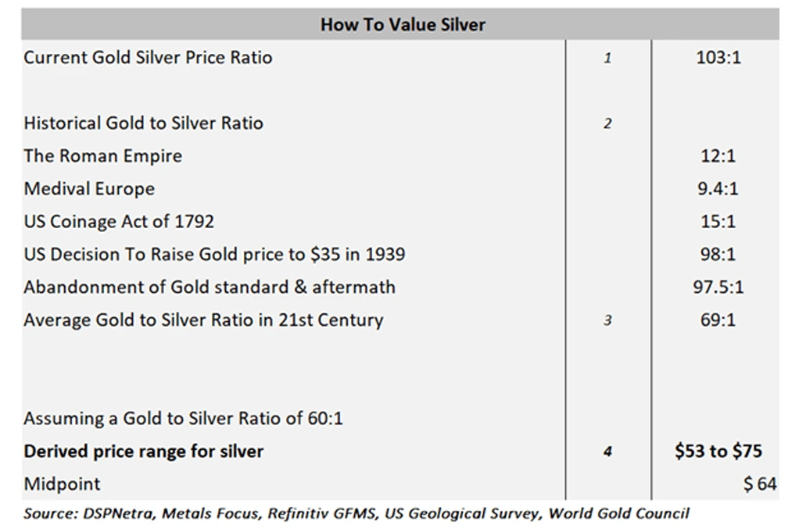Select the "Current Gold Silver Price Ratio" label
This screenshot has width=799, height=532.
tap(148, 58)
